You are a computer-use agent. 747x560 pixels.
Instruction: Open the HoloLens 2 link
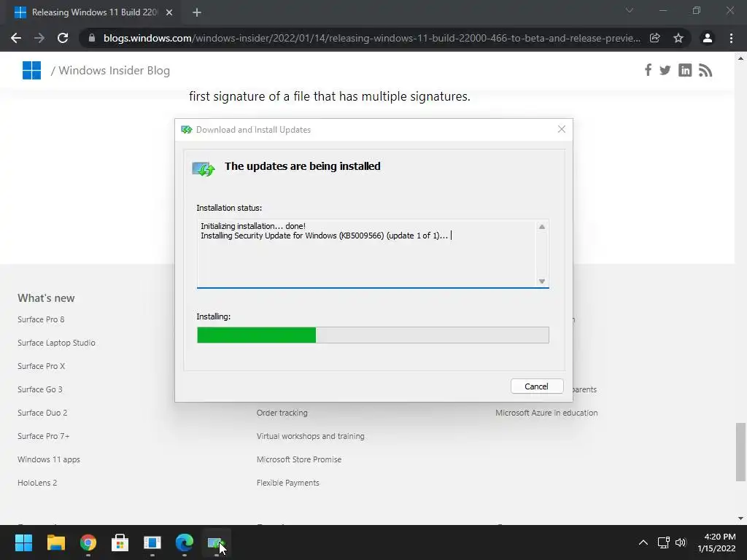click(x=37, y=483)
